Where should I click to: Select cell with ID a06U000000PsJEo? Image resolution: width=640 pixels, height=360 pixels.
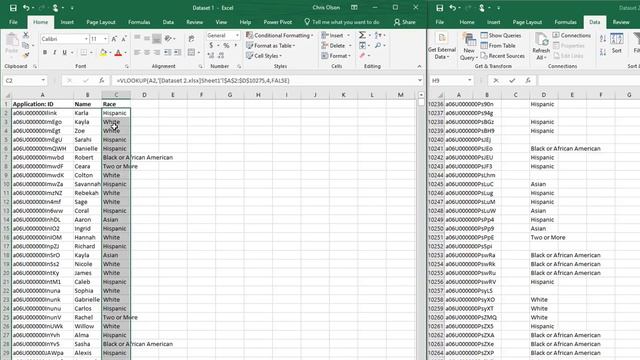[473, 149]
